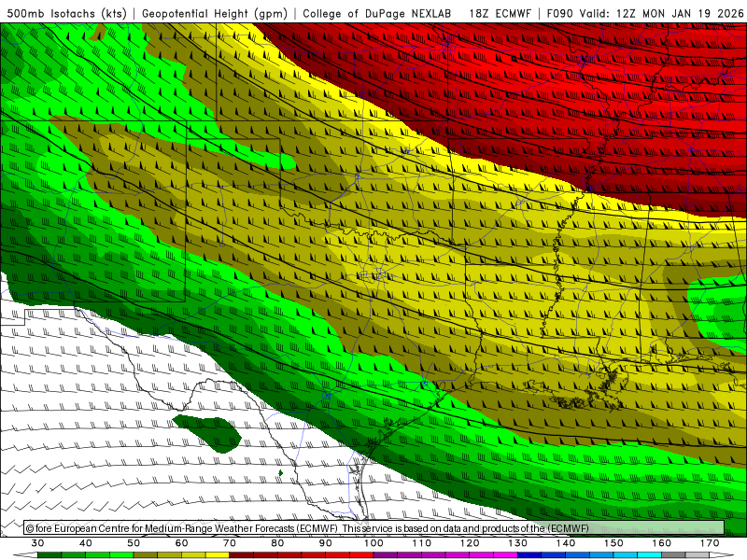Click the ECMWF copyright notice text

(307, 528)
